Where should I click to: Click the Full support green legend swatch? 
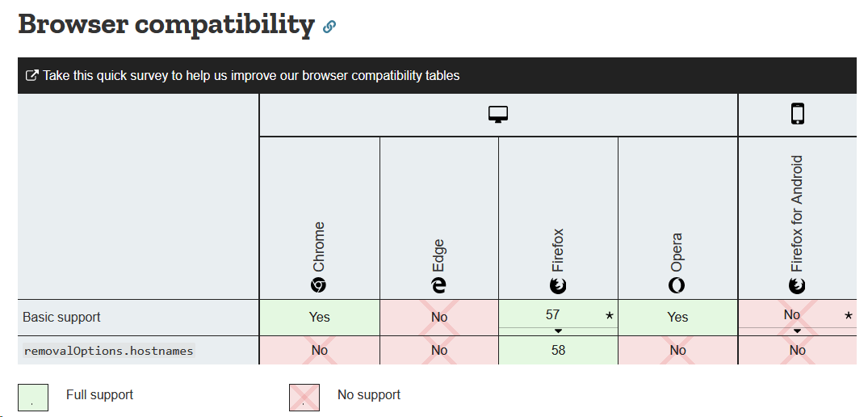pyautogui.click(x=33, y=398)
